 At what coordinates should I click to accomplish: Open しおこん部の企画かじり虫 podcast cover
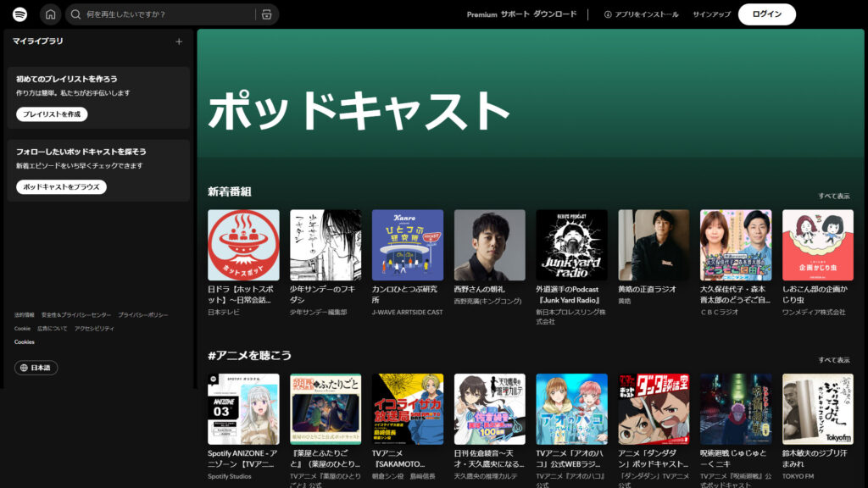pos(818,245)
